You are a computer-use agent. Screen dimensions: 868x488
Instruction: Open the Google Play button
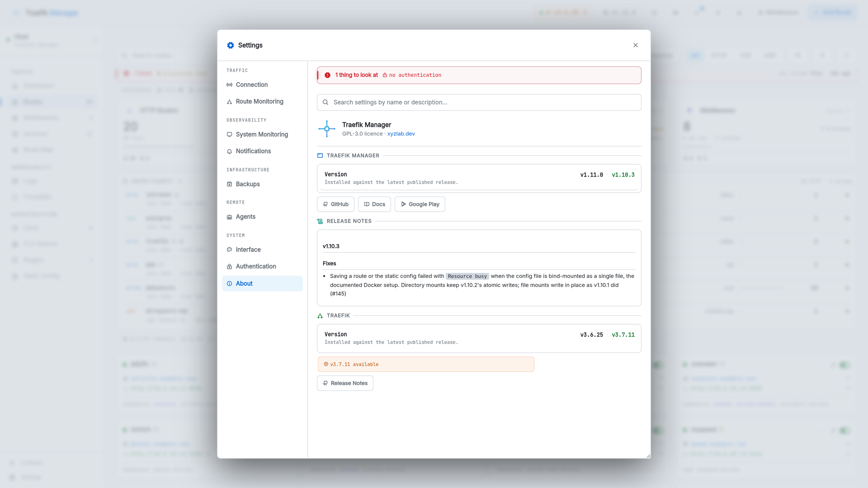(x=420, y=204)
